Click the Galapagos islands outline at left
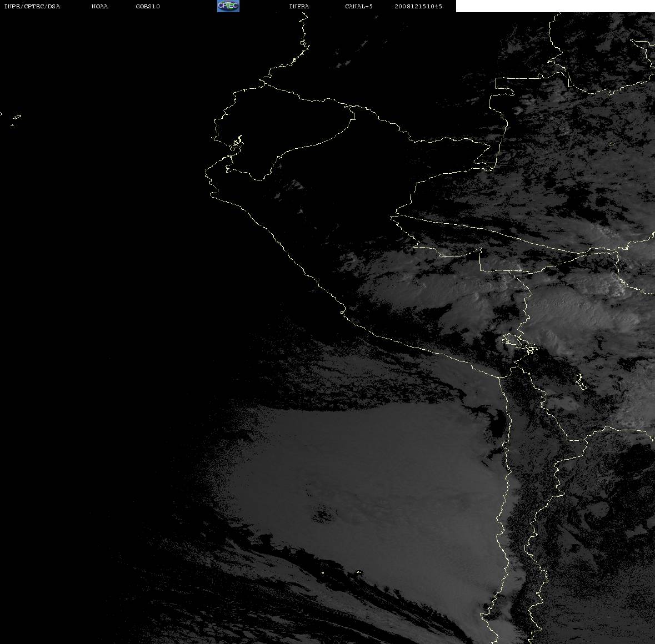This screenshot has height=644, width=655. tap(16, 119)
